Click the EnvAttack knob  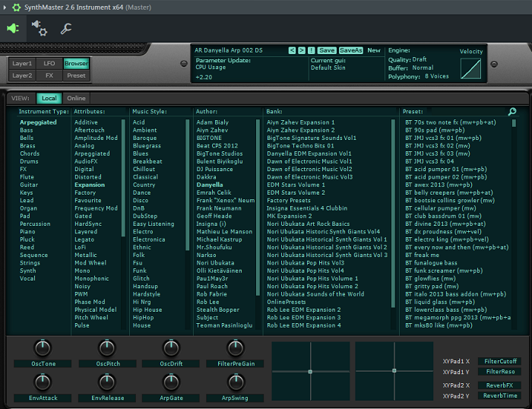point(43,382)
